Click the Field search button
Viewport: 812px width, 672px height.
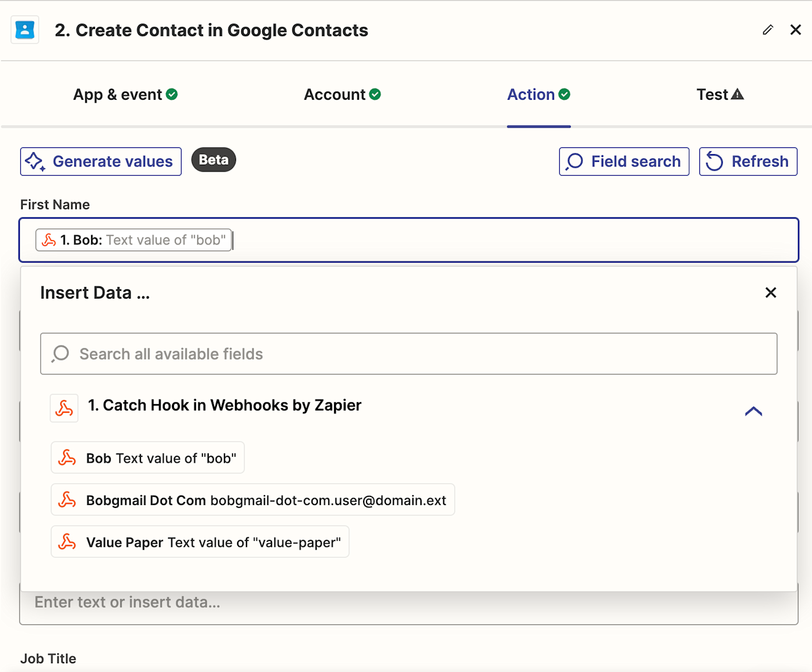[624, 161]
